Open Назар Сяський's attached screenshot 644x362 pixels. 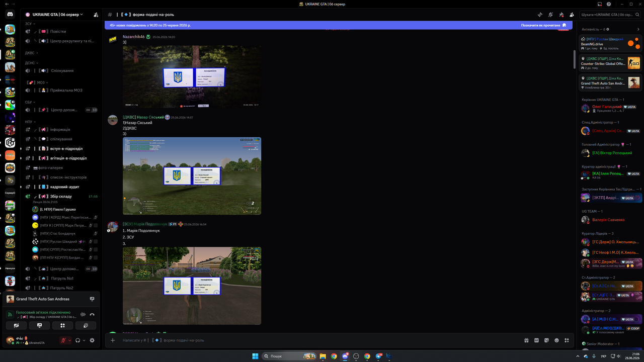click(192, 176)
